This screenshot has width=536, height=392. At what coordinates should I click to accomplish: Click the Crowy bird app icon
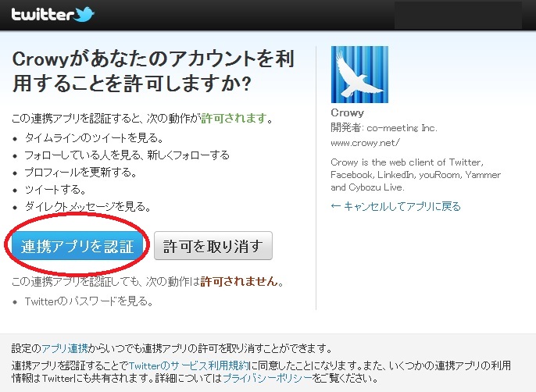(x=359, y=74)
